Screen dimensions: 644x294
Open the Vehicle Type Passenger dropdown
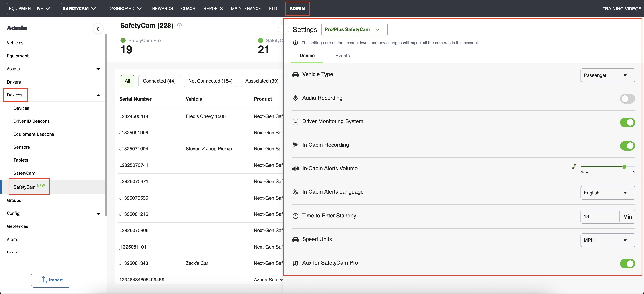tap(608, 75)
